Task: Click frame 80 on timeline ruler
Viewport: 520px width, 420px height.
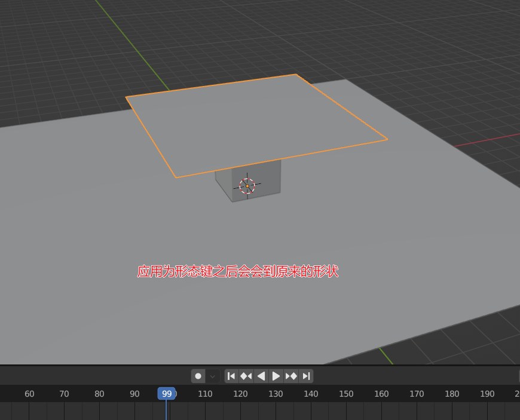Action: tap(99, 394)
